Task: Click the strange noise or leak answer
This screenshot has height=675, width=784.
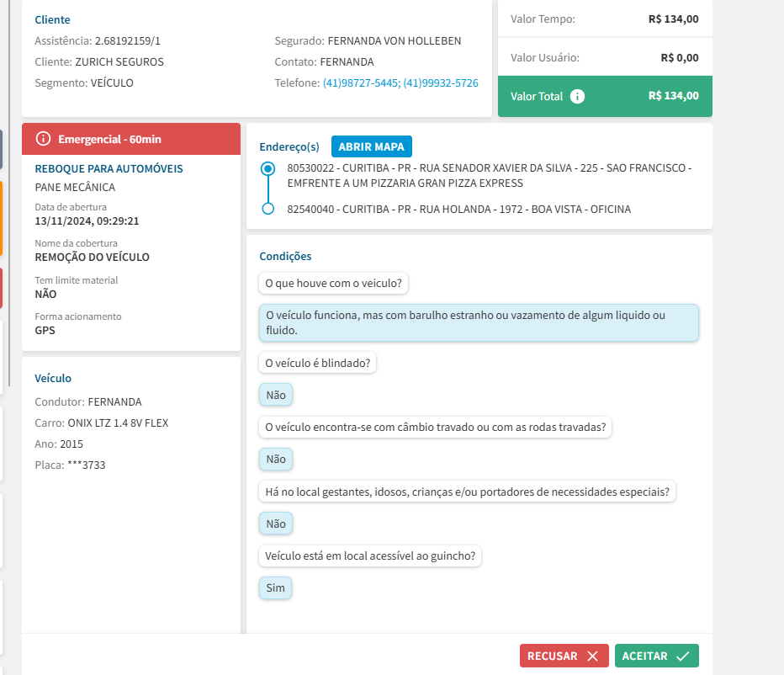Action: coord(478,322)
